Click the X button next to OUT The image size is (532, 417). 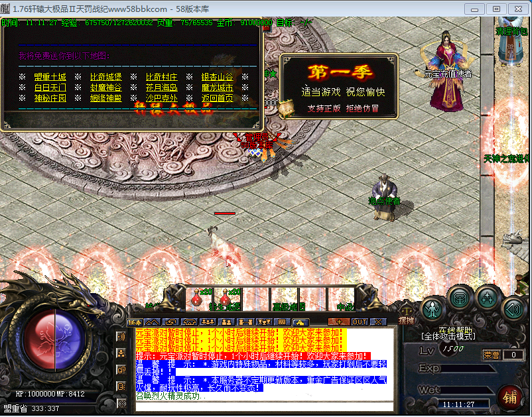(377, 322)
